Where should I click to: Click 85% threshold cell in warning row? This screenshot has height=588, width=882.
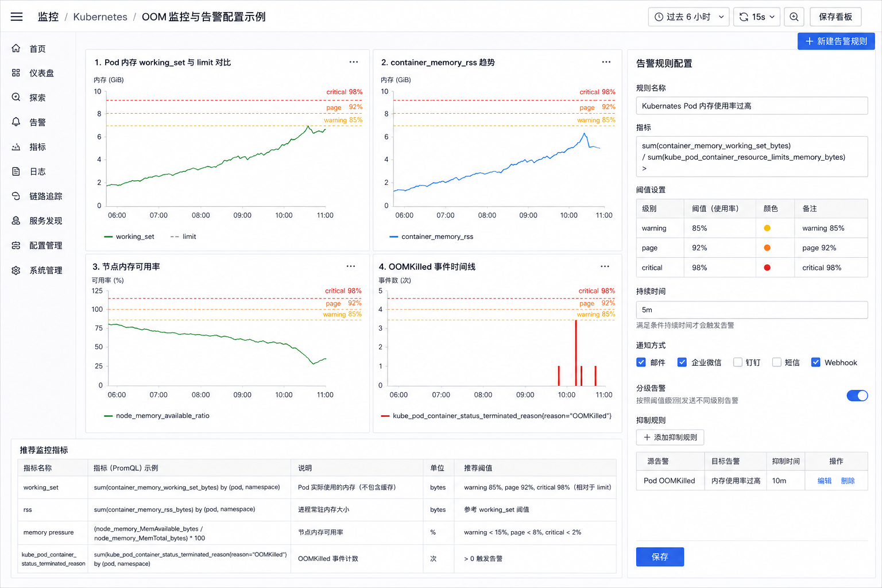click(x=719, y=228)
